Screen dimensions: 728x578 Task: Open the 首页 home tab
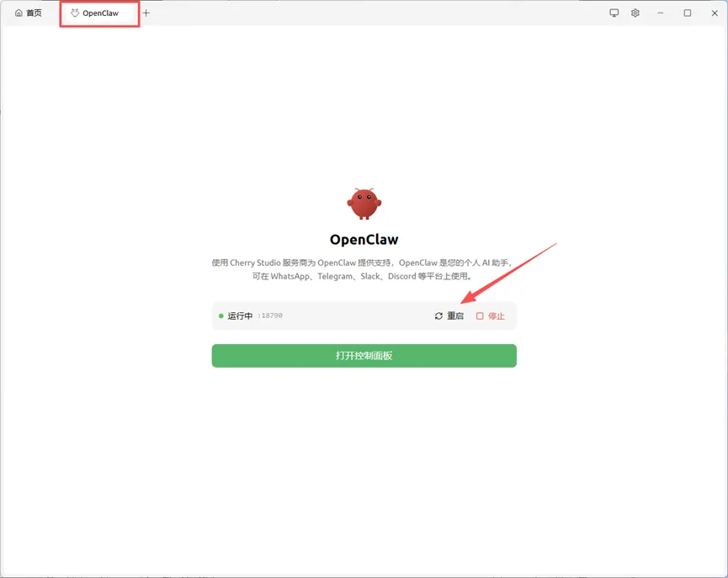point(29,13)
